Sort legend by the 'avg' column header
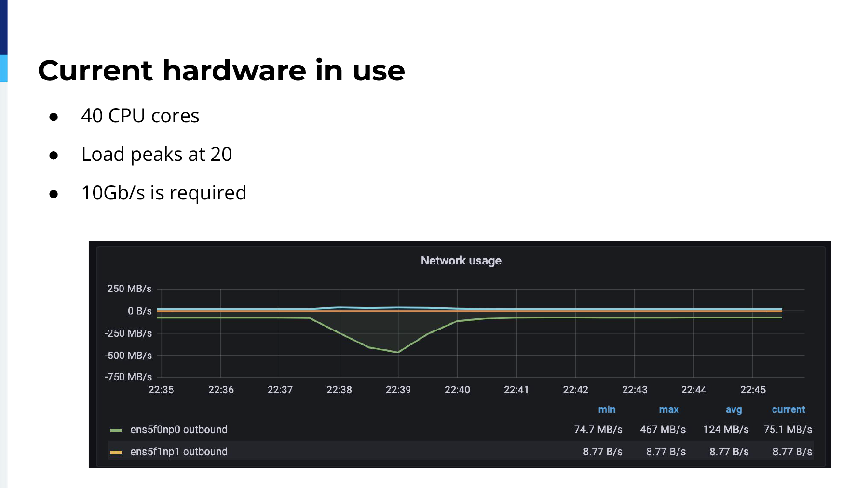The height and width of the screenshot is (488, 868). [733, 410]
